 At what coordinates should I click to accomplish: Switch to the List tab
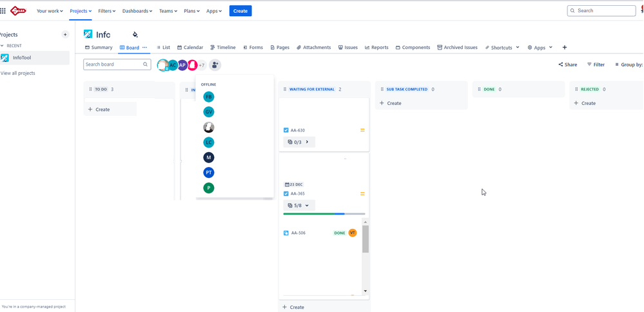pos(164,48)
